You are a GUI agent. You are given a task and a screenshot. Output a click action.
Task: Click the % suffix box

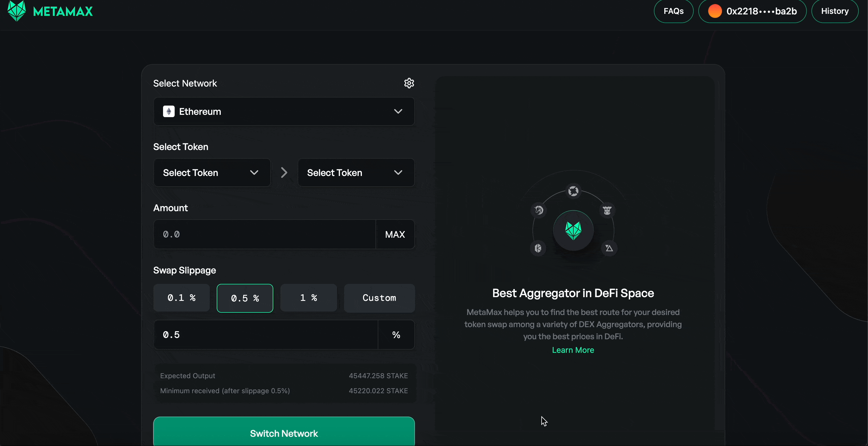click(396, 335)
